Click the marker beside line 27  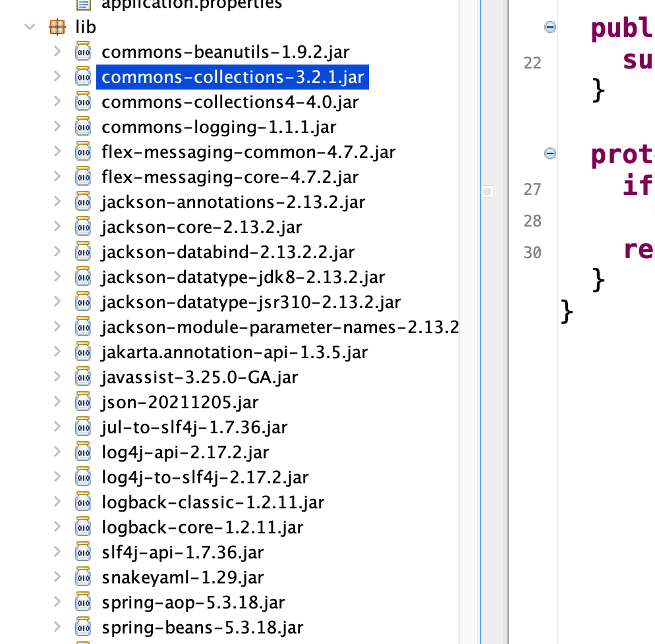tap(487, 192)
